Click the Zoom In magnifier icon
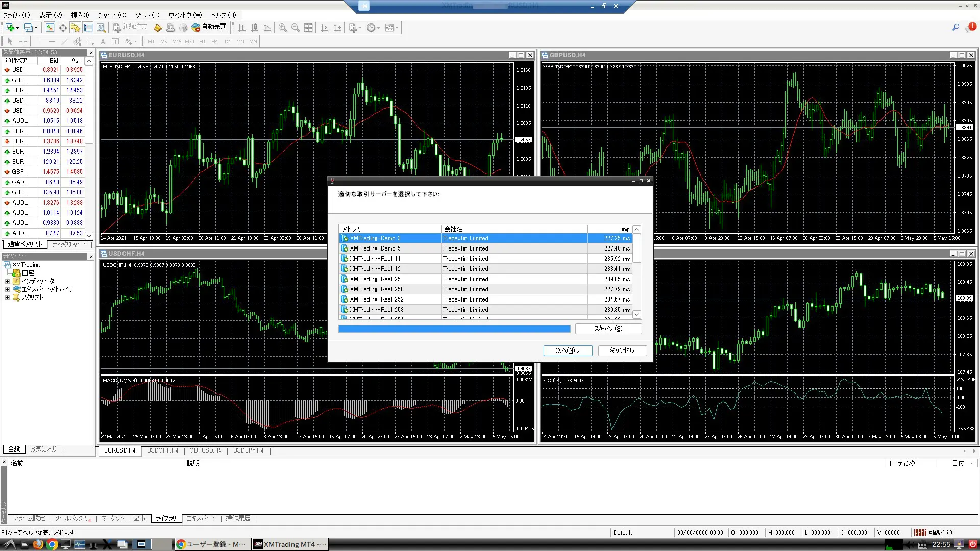 282,28
